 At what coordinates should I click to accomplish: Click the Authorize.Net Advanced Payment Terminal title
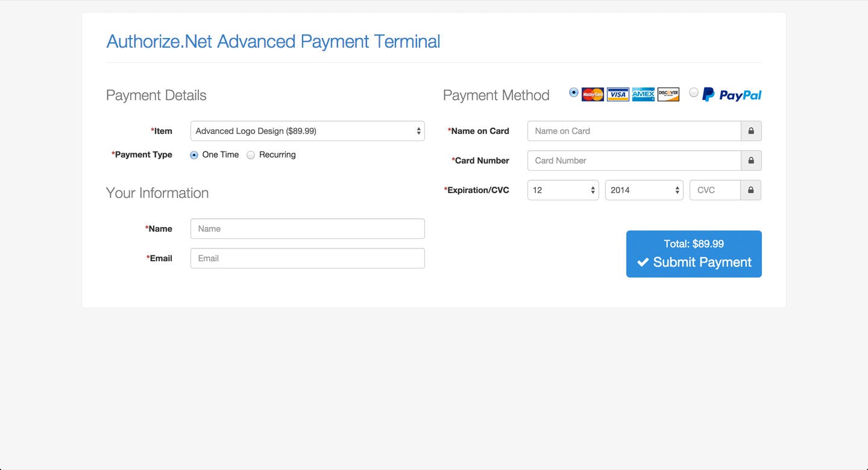[x=273, y=41]
